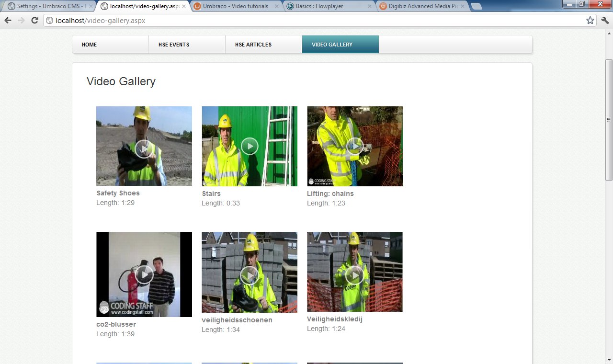This screenshot has height=364, width=613.
Task: Play the Lifting: chains video
Action: [355, 146]
